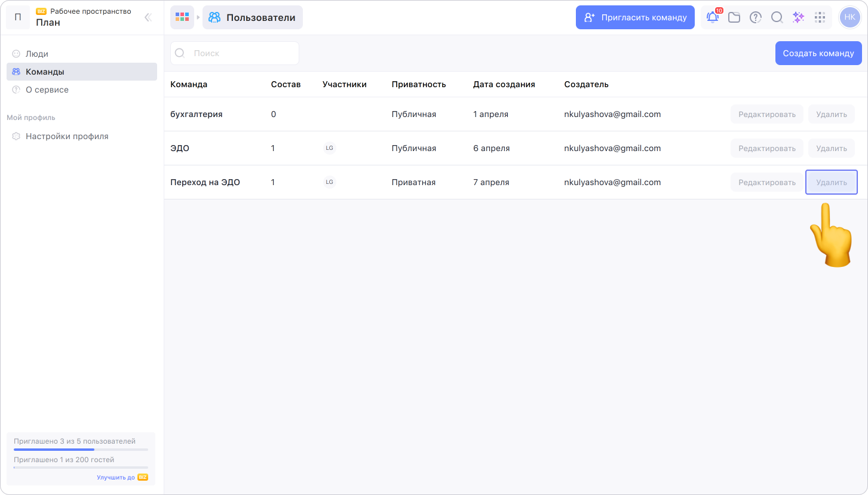868x495 pixels.
Task: Open the AI sparkles icon
Action: [798, 17]
